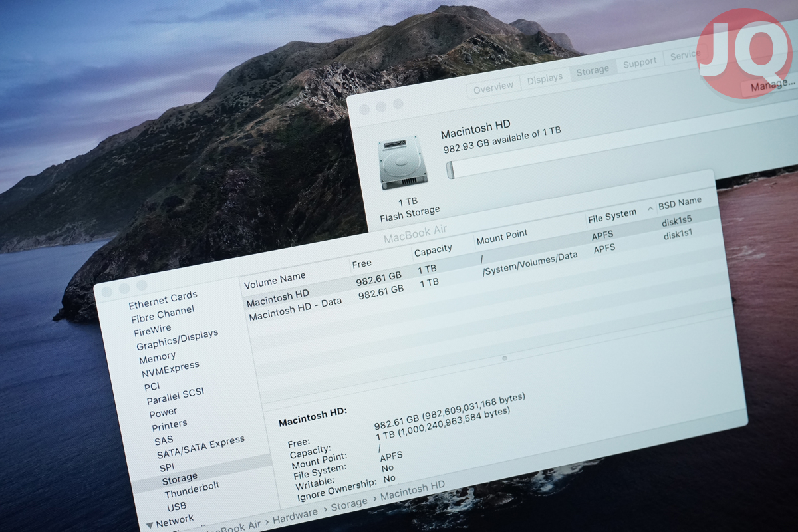Screen dimensions: 798x532
Task: Click Storage in the bottom path bar
Action: tap(350, 504)
